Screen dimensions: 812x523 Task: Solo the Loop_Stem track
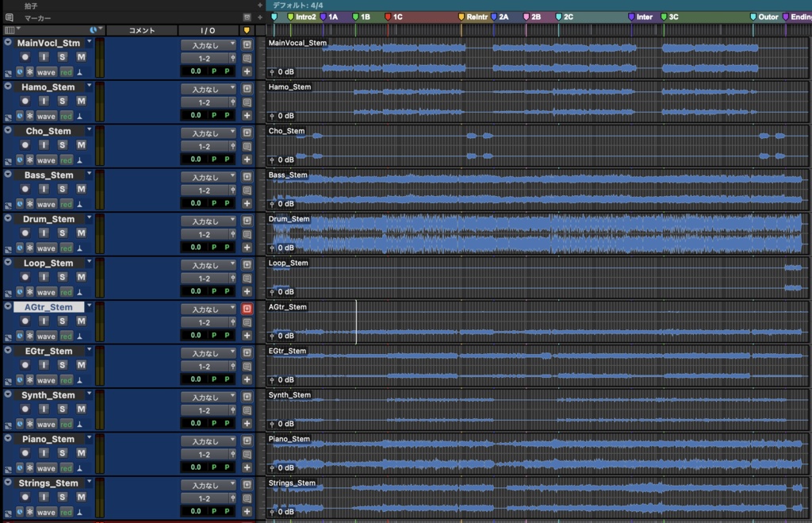pyautogui.click(x=62, y=277)
